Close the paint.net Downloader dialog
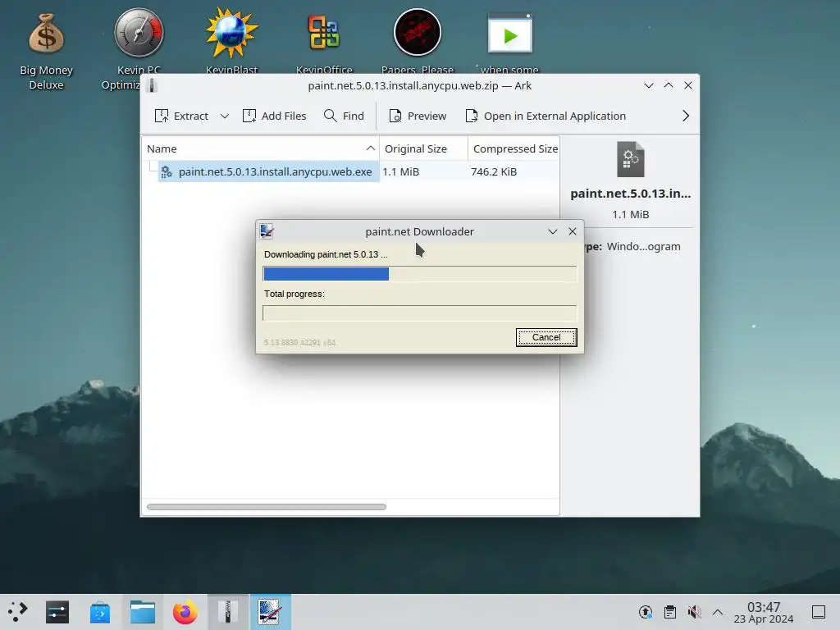Image resolution: width=840 pixels, height=630 pixels. [x=572, y=231]
